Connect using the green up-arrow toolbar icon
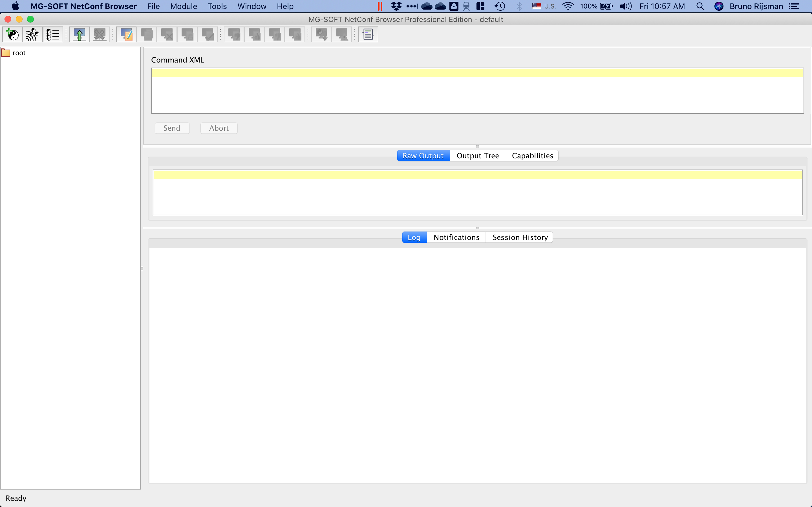The height and width of the screenshot is (507, 812). [79, 34]
